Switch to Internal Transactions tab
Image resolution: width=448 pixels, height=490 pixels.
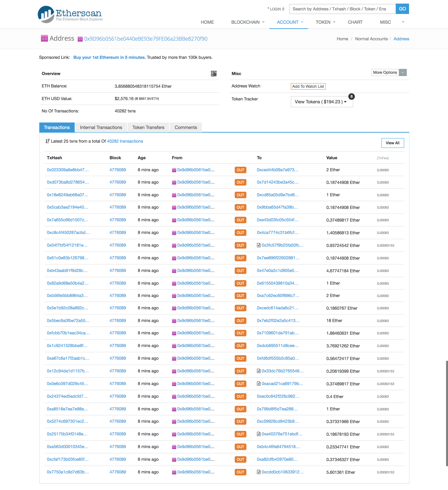[101, 127]
